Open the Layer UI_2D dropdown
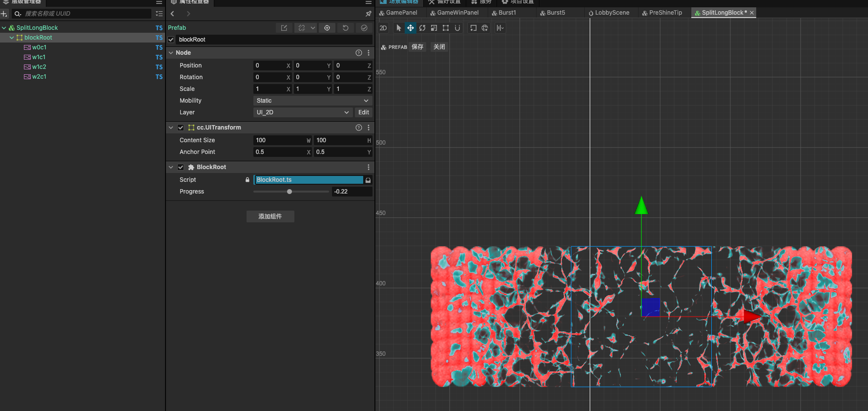The image size is (868, 411). coord(303,112)
